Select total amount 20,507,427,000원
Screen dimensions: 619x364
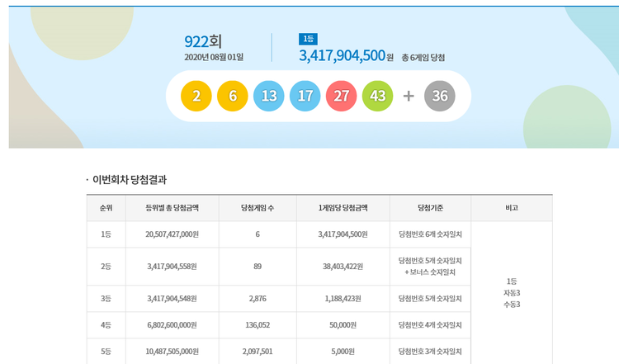point(172,234)
